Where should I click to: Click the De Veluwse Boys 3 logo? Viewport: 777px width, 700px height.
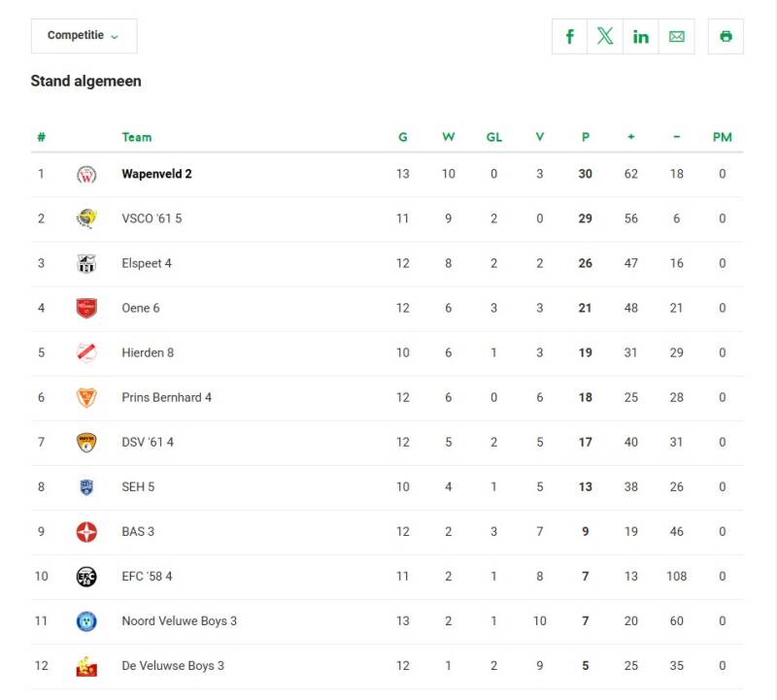(x=86, y=666)
